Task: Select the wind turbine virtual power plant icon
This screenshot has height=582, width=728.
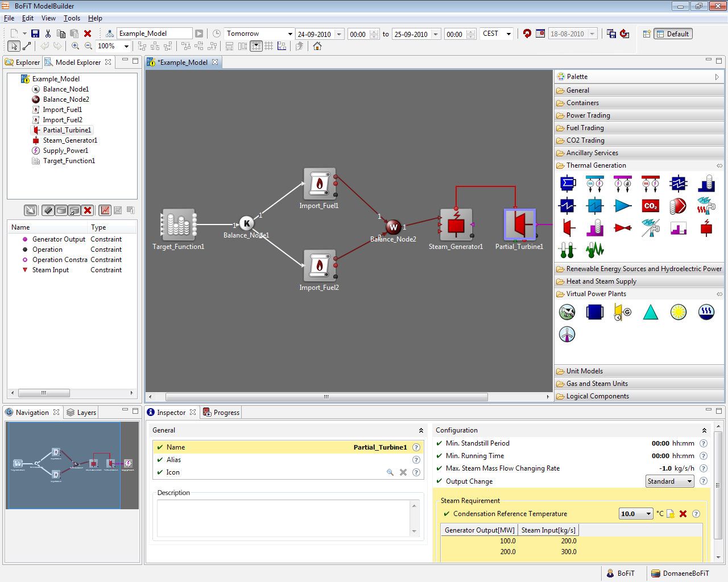Action: (567, 334)
